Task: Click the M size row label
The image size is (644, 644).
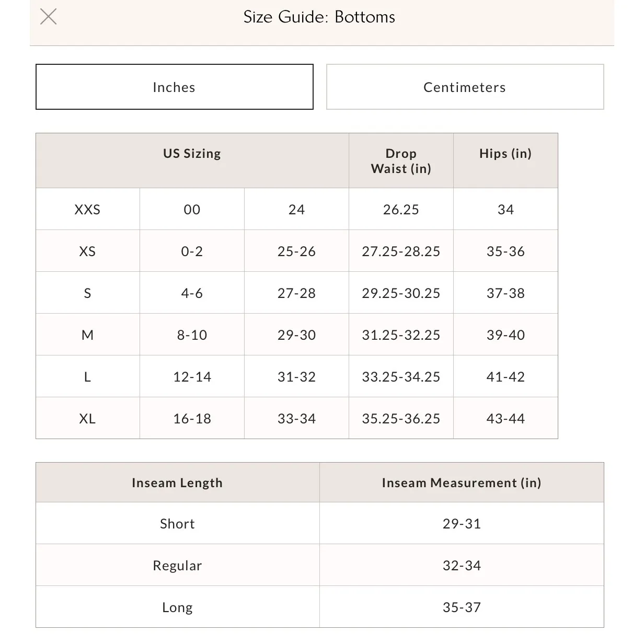Action: coord(87,335)
